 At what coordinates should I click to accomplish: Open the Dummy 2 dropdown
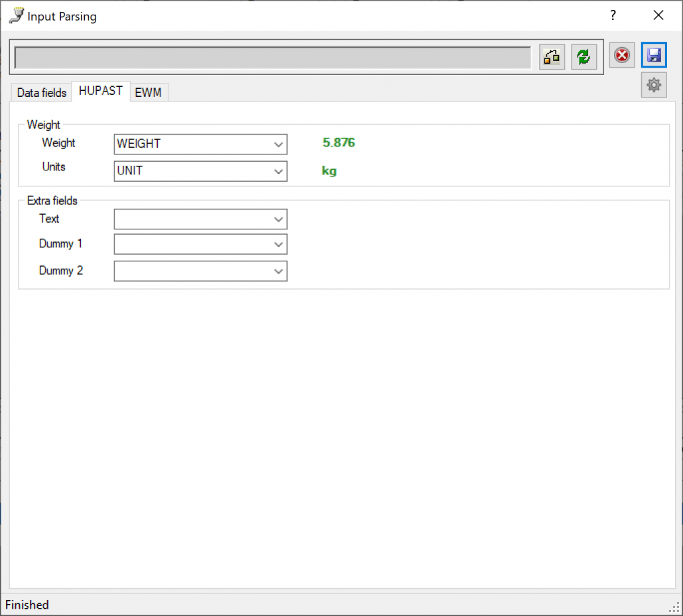279,271
